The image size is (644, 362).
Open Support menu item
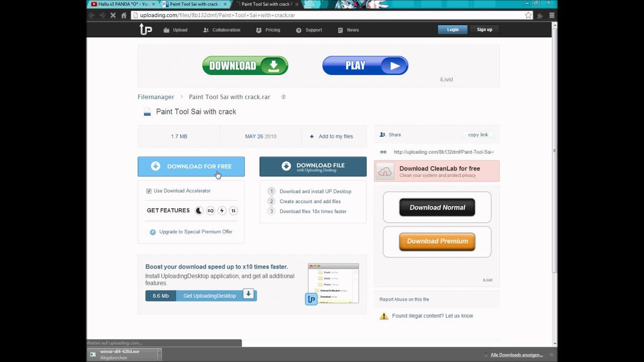(309, 30)
